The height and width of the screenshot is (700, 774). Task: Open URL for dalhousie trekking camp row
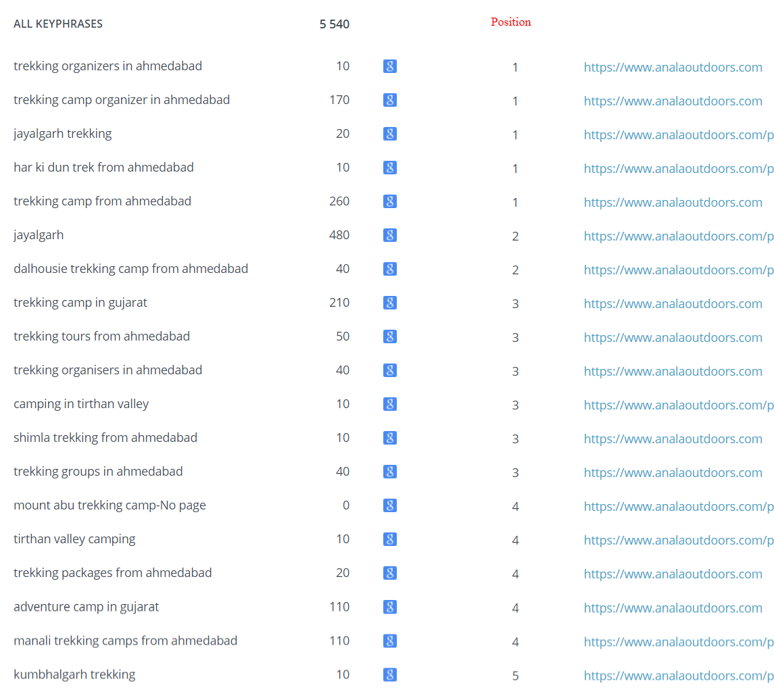coord(679,270)
